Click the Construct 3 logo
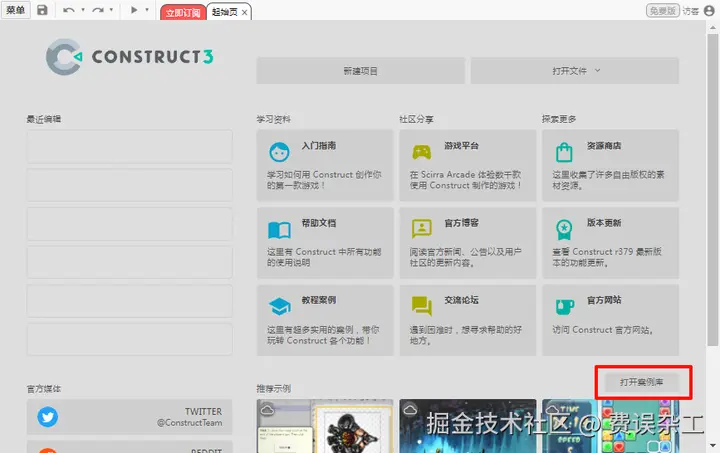This screenshot has height=453, width=720. [x=129, y=57]
